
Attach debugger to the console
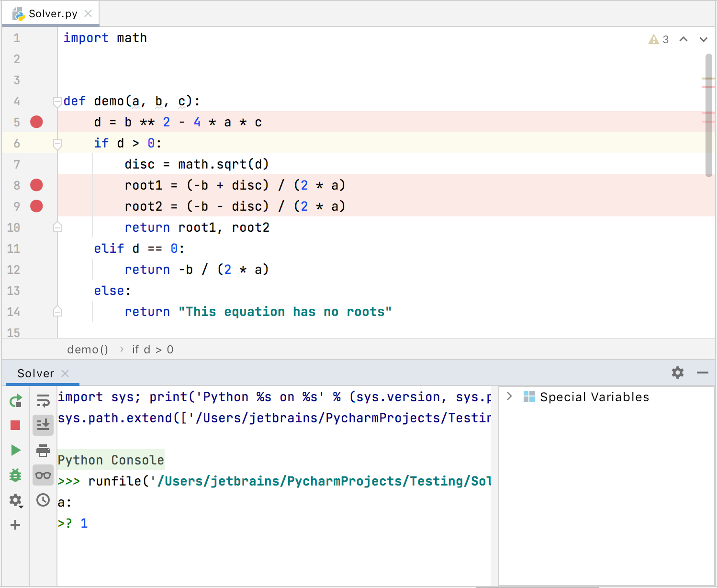[15, 475]
